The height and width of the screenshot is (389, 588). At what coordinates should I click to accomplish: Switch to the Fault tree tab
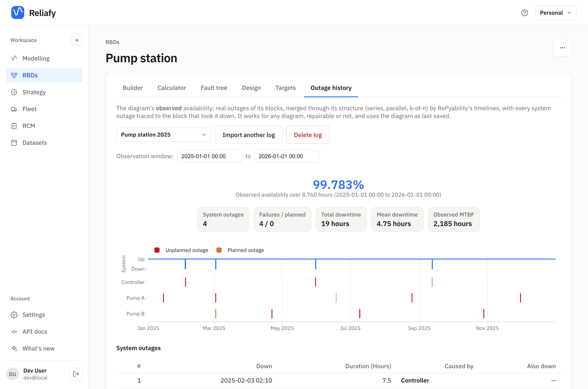click(x=214, y=88)
